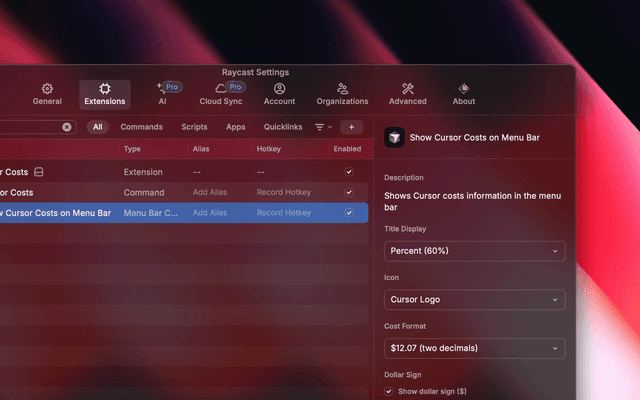The height and width of the screenshot is (400, 640).
Task: Open the About tab
Action: pyautogui.click(x=463, y=94)
